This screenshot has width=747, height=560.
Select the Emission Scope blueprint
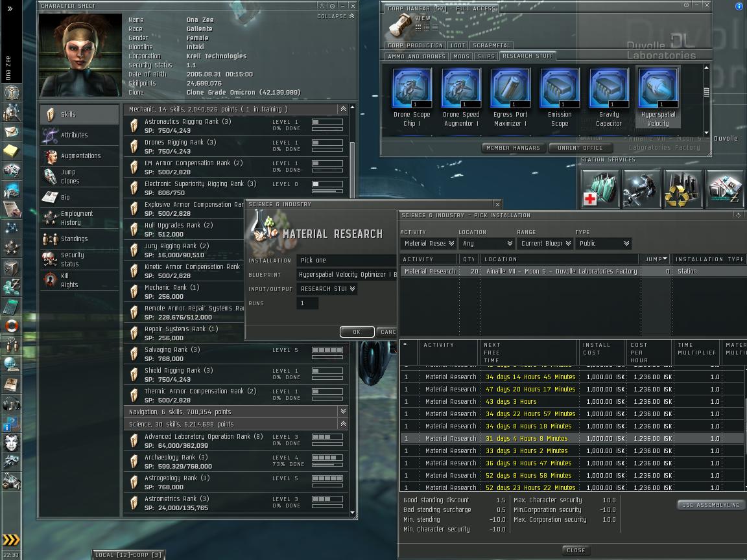point(560,98)
